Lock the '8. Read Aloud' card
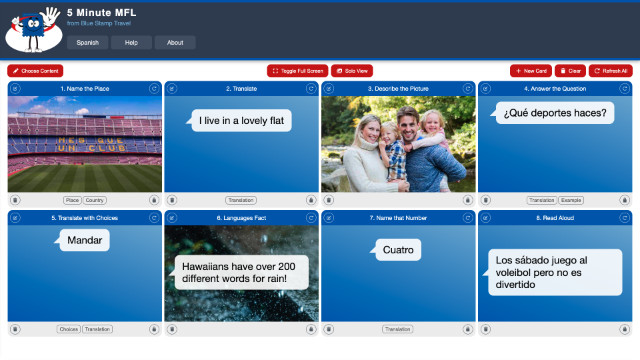Image resolution: width=640 pixels, height=360 pixels. (x=624, y=329)
